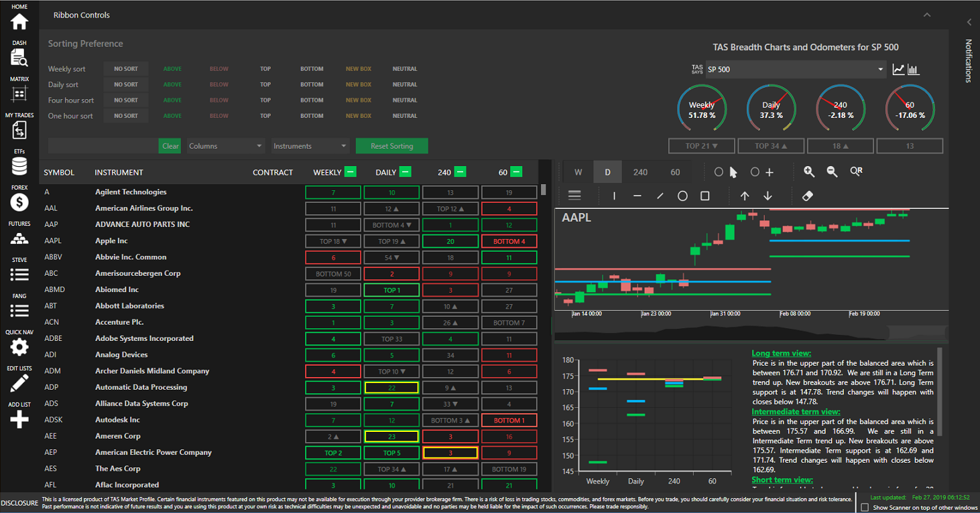Screen dimensions: 980x513
Task: Select the pointer cursor radio button
Action: 719,172
